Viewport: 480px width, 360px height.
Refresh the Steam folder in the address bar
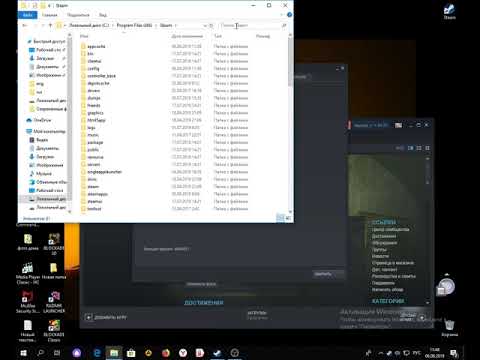point(211,25)
